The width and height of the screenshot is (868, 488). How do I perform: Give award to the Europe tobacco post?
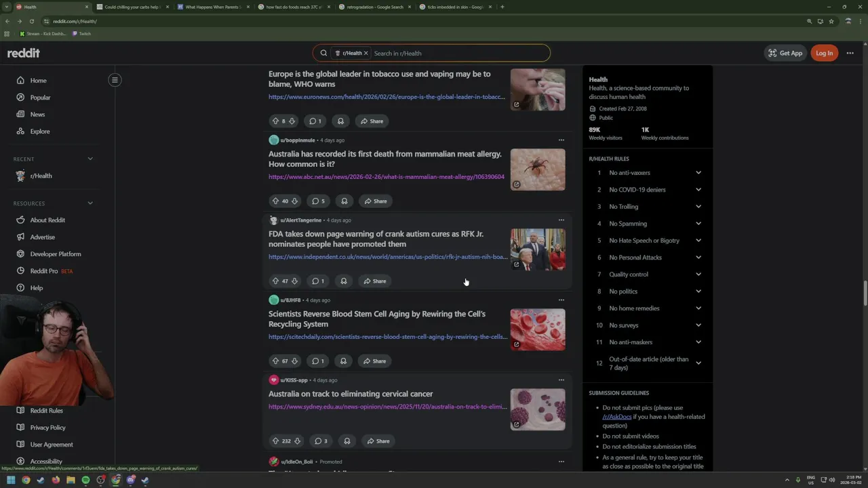340,121
